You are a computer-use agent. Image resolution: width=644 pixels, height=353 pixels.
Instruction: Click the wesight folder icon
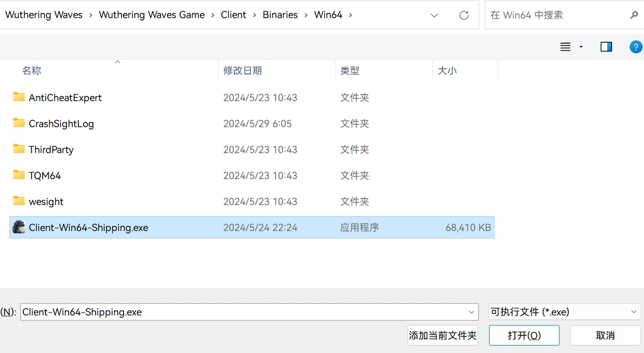[x=19, y=201]
